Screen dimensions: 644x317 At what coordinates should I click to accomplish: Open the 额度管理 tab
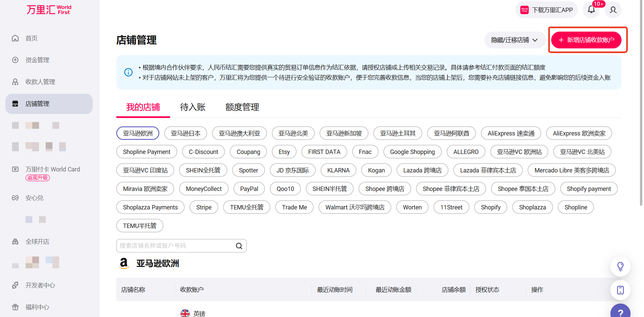click(242, 107)
